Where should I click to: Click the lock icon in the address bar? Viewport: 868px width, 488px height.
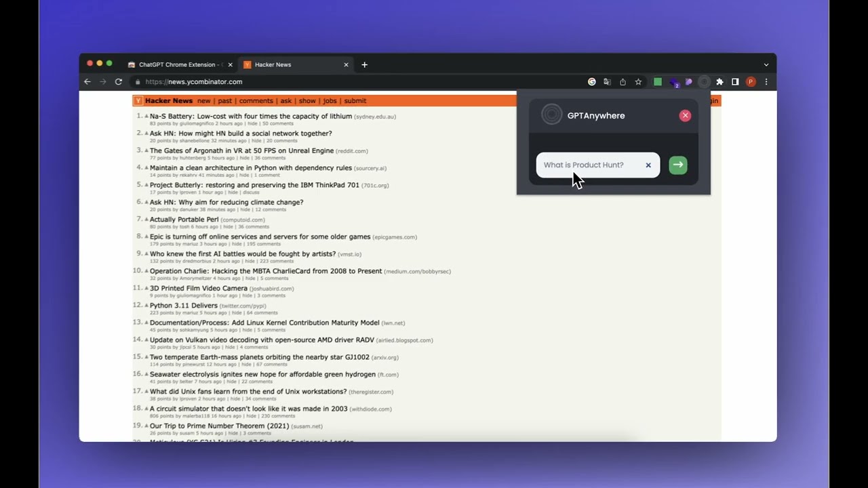click(138, 82)
